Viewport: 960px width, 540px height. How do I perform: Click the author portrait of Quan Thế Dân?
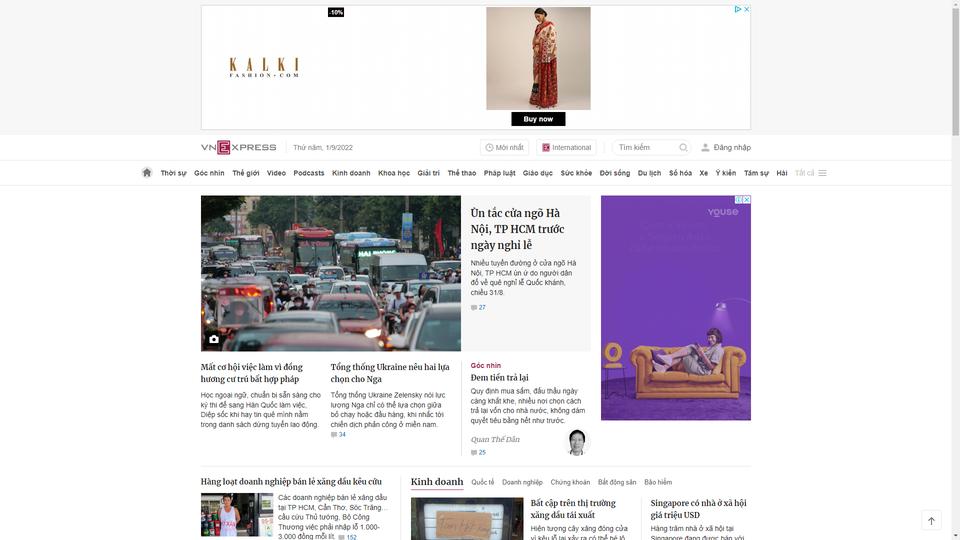pyautogui.click(x=577, y=442)
